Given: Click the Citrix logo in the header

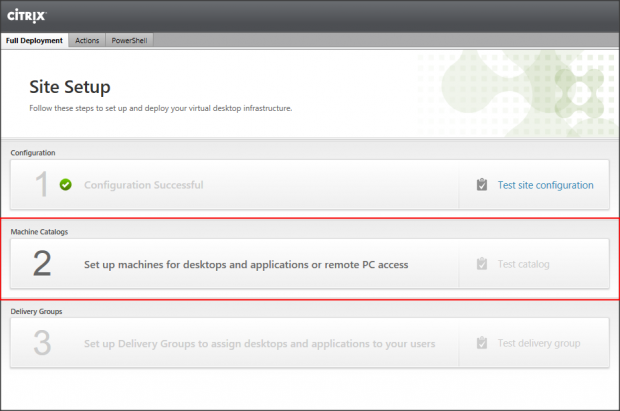Looking at the screenshot, I should 26,16.
